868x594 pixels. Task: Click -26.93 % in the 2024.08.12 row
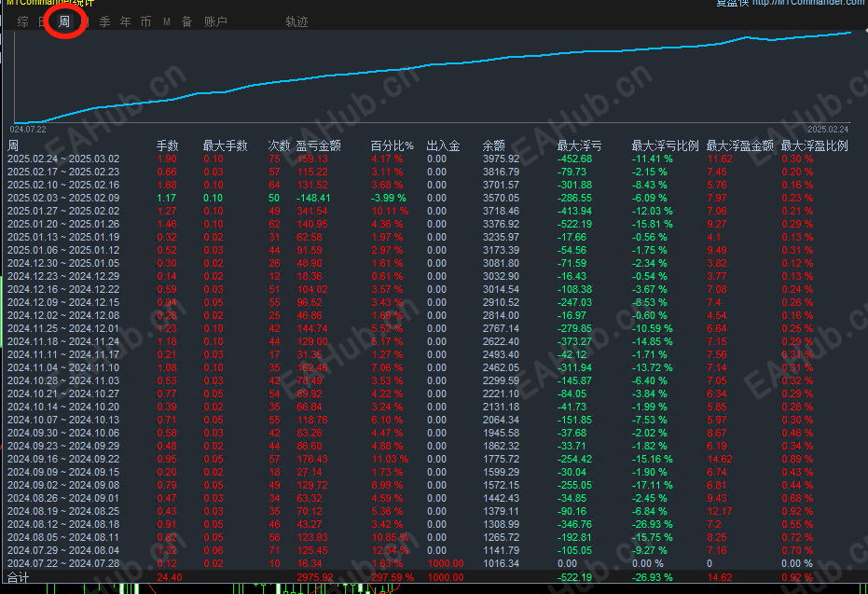pos(653,524)
